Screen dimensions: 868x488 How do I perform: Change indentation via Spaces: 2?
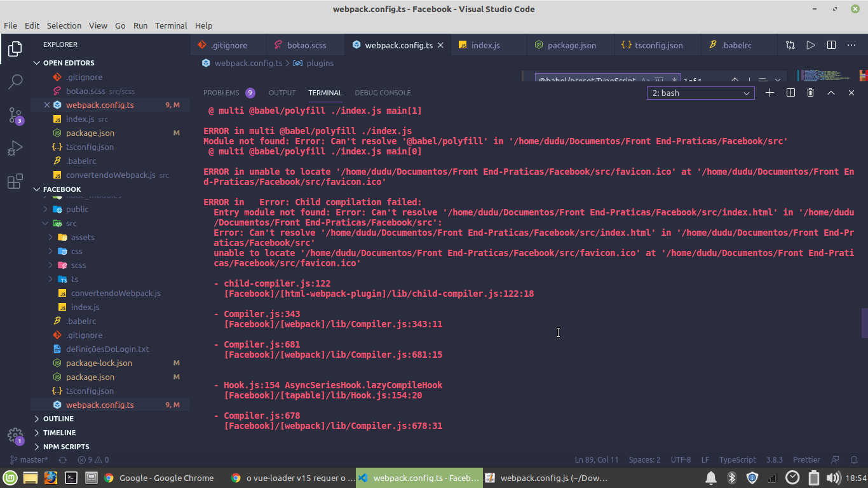click(x=644, y=459)
